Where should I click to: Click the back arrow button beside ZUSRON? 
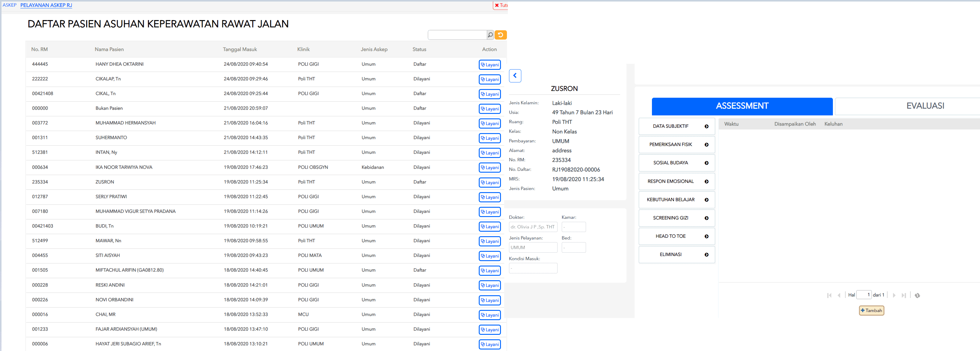tap(515, 76)
